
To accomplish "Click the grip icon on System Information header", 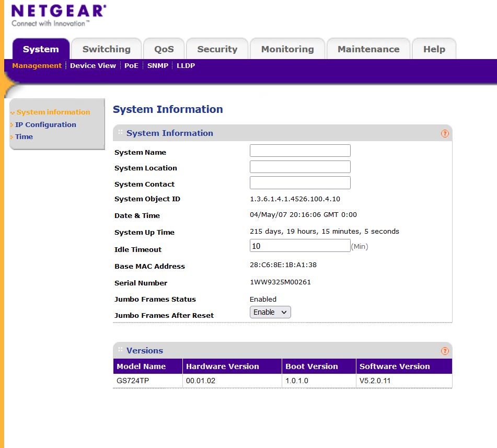I will coord(121,133).
